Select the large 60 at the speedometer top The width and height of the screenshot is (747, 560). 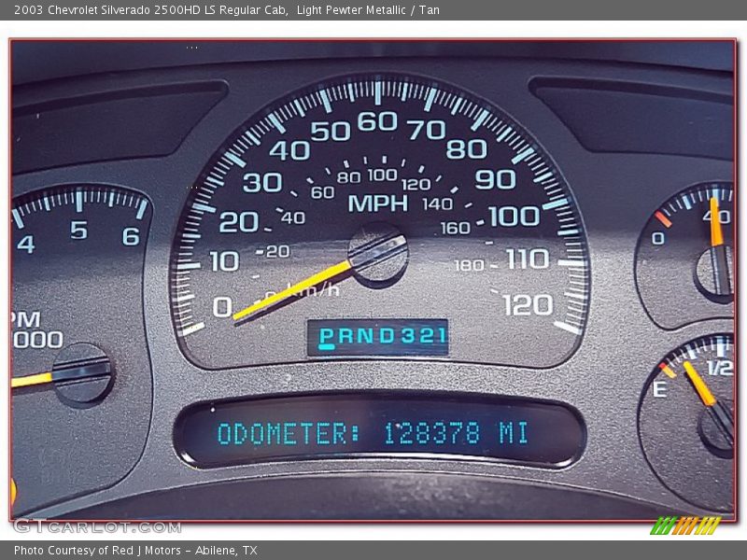click(x=377, y=121)
